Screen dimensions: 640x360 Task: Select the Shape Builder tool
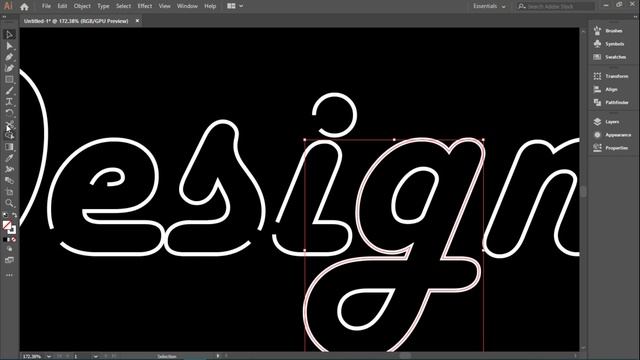point(9,136)
